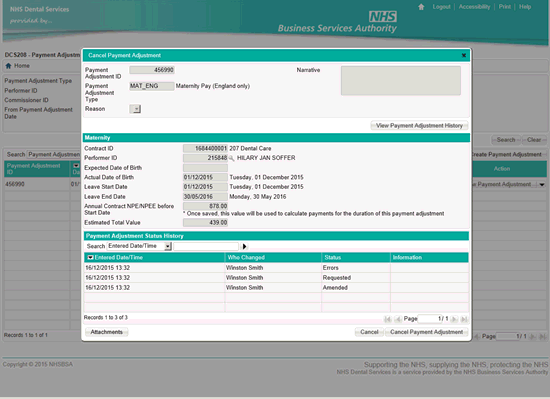Go to first page in dialog pager
The width and height of the screenshot is (550, 399).
click(388, 319)
